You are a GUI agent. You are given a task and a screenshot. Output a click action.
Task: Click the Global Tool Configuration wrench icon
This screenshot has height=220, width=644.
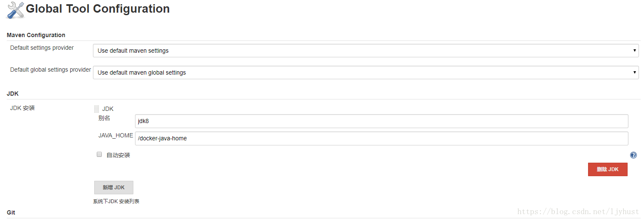[x=16, y=10]
